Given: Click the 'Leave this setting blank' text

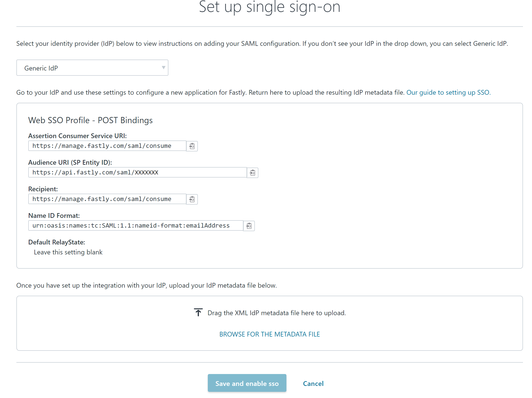Looking at the screenshot, I should coord(68,252).
